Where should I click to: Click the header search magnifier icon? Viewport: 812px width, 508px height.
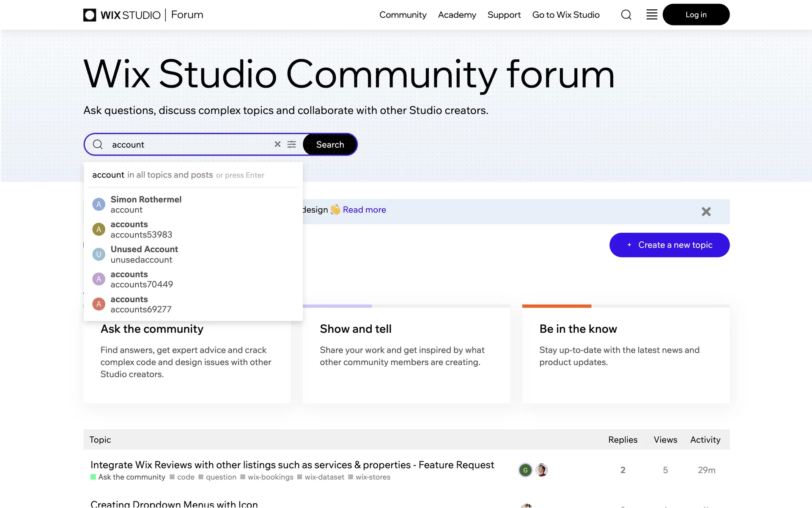point(626,15)
